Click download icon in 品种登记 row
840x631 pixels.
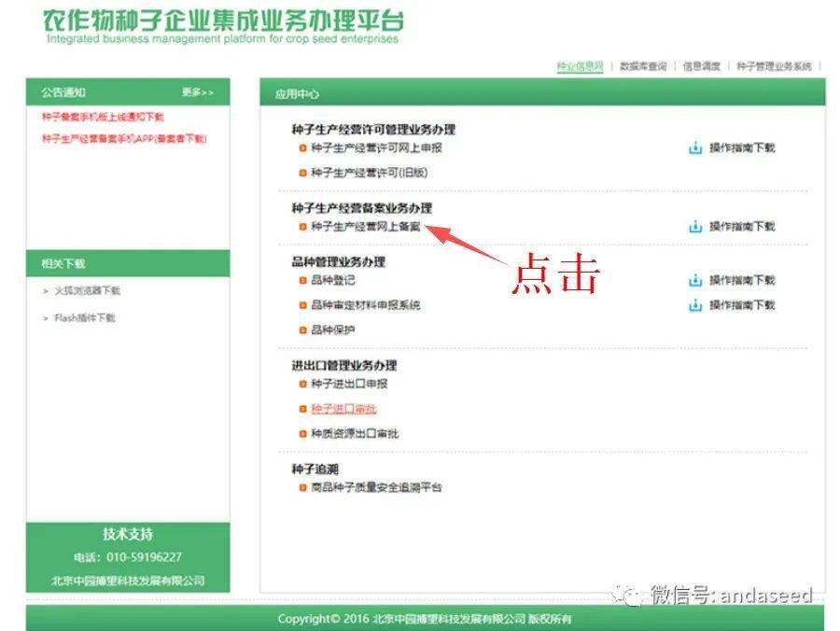(x=694, y=280)
